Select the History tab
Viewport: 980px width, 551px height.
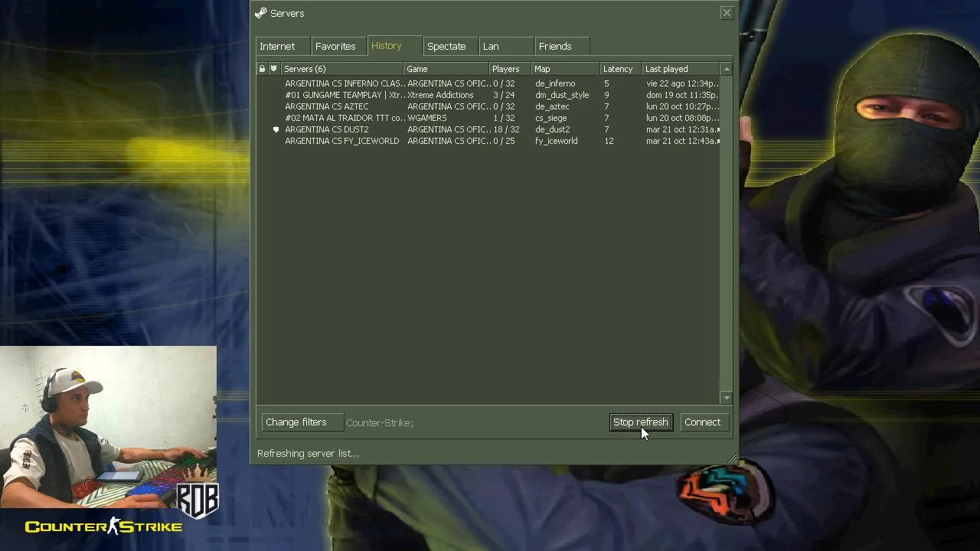pyautogui.click(x=394, y=46)
